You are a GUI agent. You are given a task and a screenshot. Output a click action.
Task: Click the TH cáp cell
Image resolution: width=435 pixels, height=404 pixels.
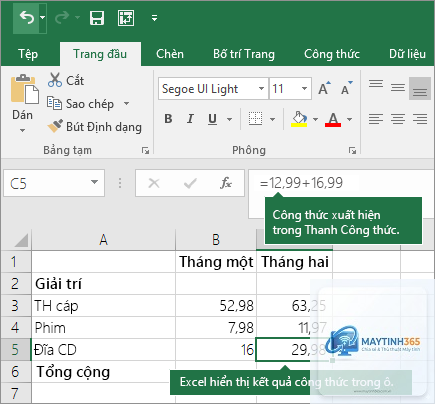coord(103,306)
